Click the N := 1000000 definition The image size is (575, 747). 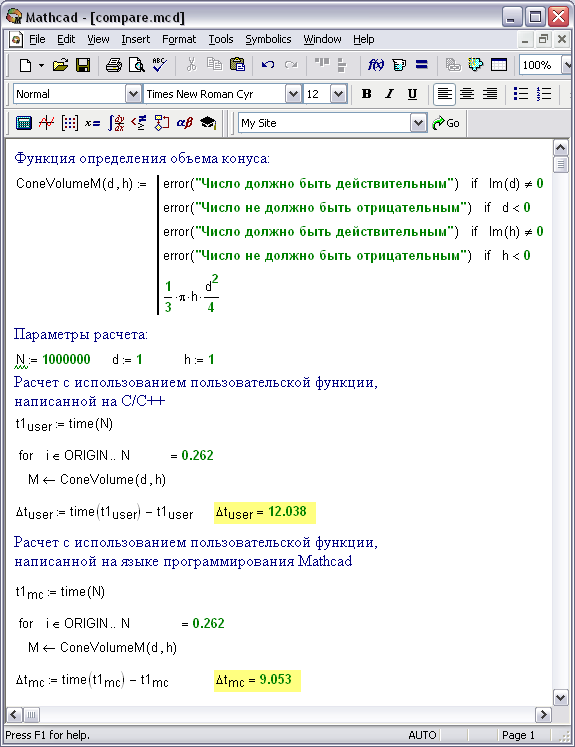pyautogui.click(x=52, y=360)
